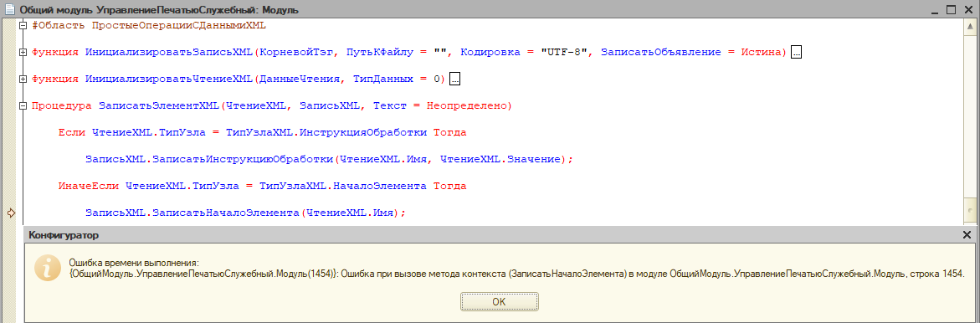
Task: Click the ИначеЕсли ТипУзлаXML.НачалоЭлемента line
Action: (262, 186)
